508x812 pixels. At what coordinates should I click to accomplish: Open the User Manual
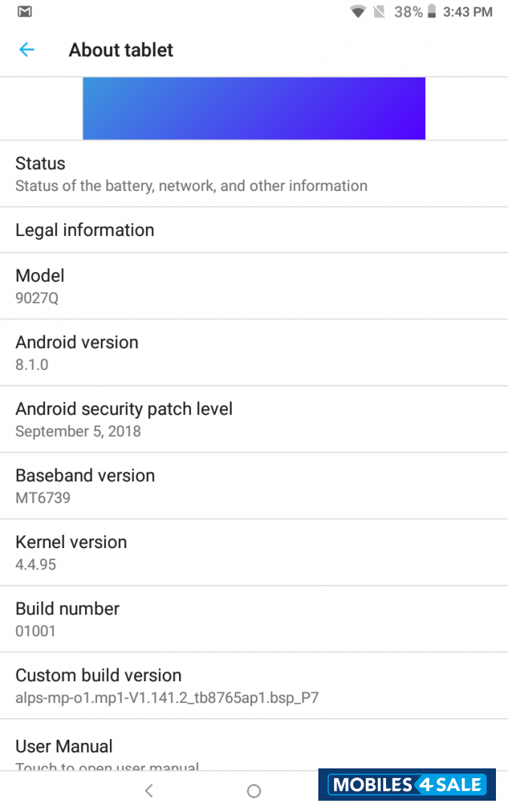pyautogui.click(x=254, y=750)
